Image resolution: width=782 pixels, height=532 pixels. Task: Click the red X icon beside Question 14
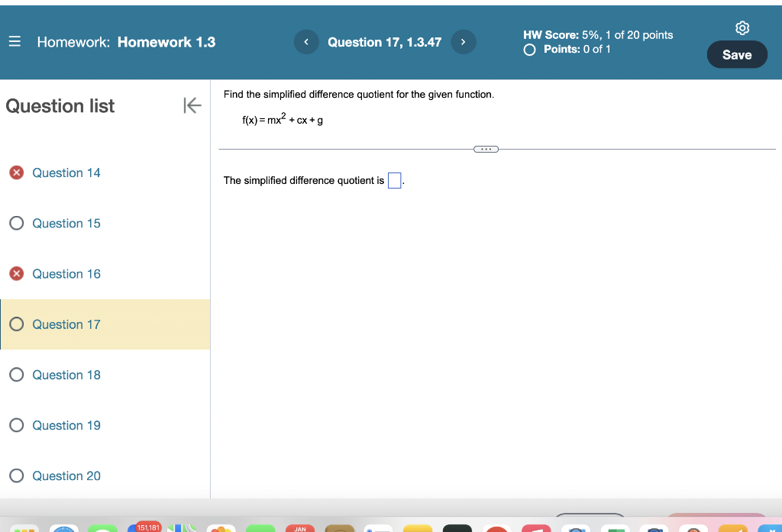pos(16,172)
